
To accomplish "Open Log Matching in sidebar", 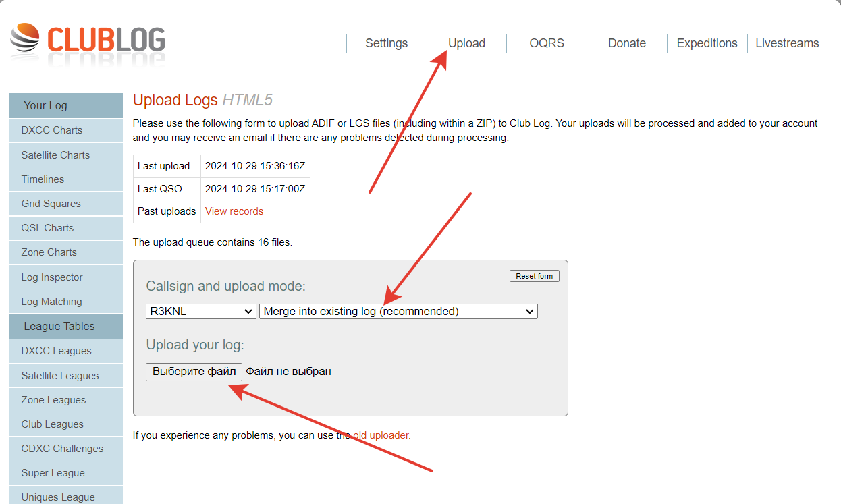I will coord(65,302).
